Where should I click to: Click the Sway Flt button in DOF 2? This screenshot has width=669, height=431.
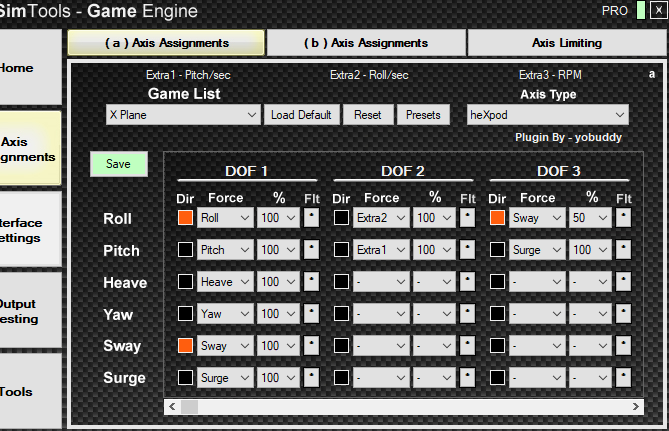pyautogui.click(x=467, y=346)
